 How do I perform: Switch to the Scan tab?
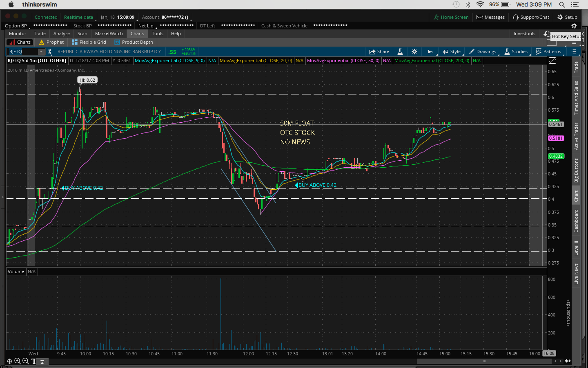(82, 34)
